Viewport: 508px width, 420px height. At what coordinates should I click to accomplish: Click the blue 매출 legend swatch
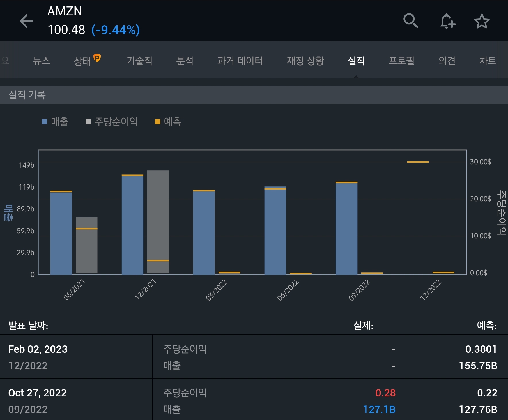point(44,122)
